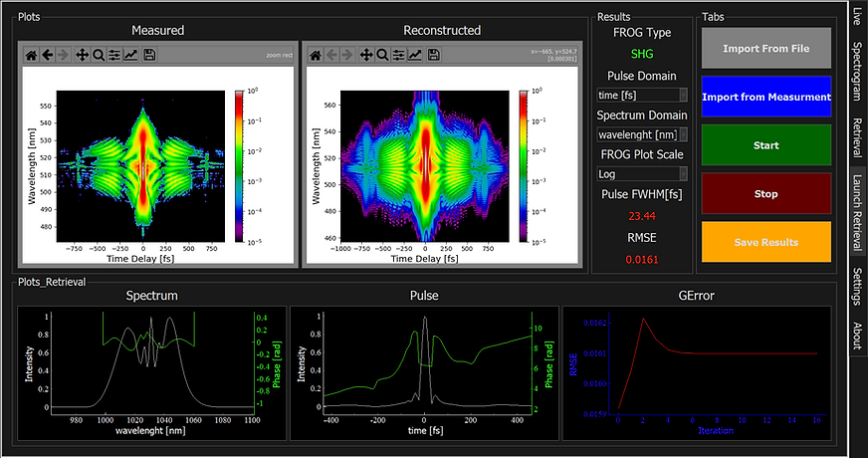Image resolution: width=868 pixels, height=458 pixels.
Task: Select pan tool in Reconstructed plot toolbar
Action: point(365,56)
